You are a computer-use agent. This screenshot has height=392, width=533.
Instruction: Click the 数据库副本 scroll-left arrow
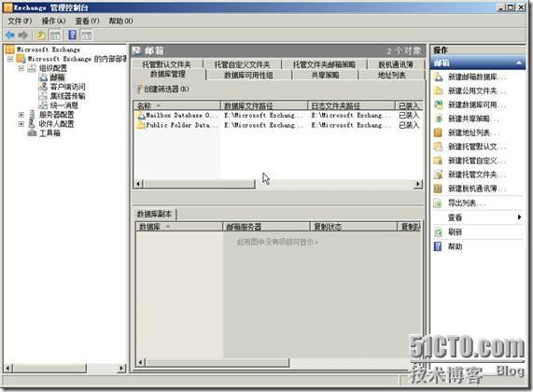[141, 362]
